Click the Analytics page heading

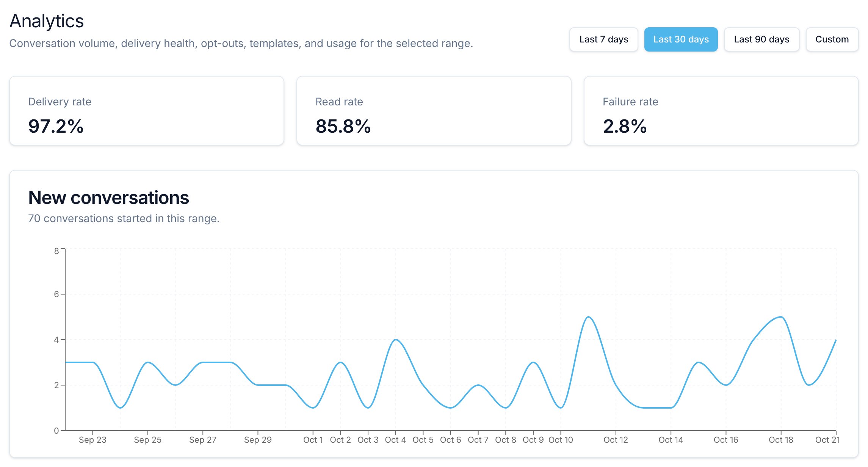(47, 21)
